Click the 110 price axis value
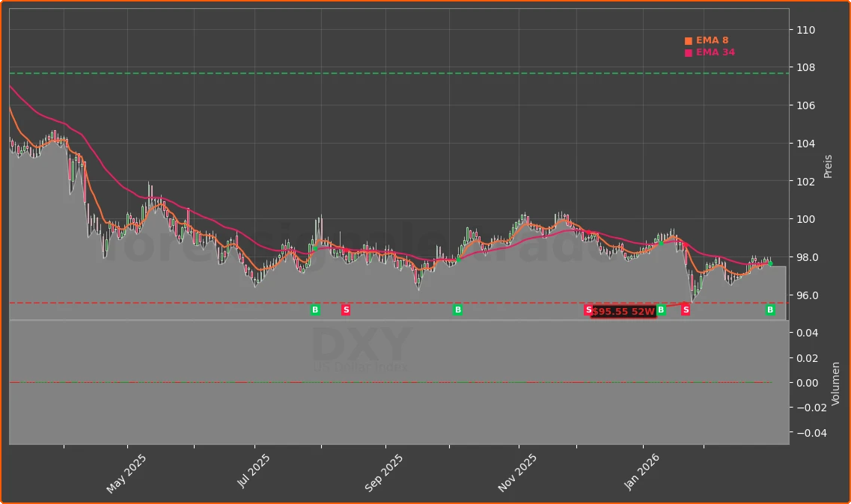Screen dimensions: 851x504 pyautogui.click(x=805, y=31)
